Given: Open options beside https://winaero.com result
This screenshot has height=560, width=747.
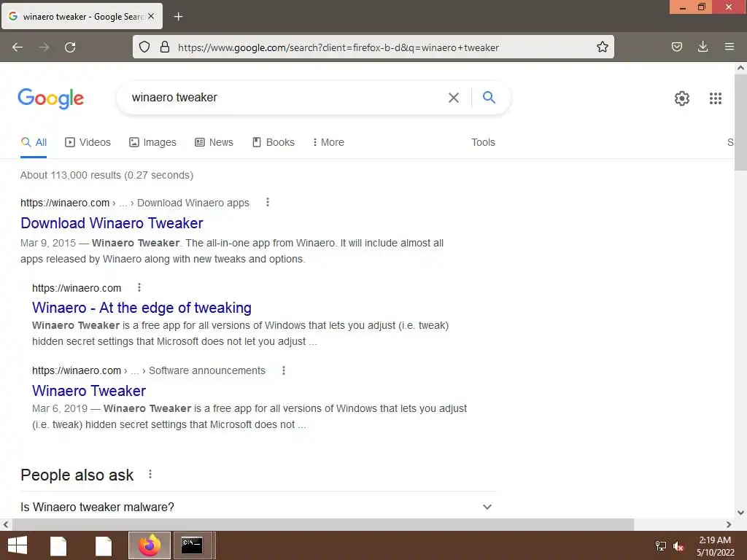Looking at the screenshot, I should 139,287.
